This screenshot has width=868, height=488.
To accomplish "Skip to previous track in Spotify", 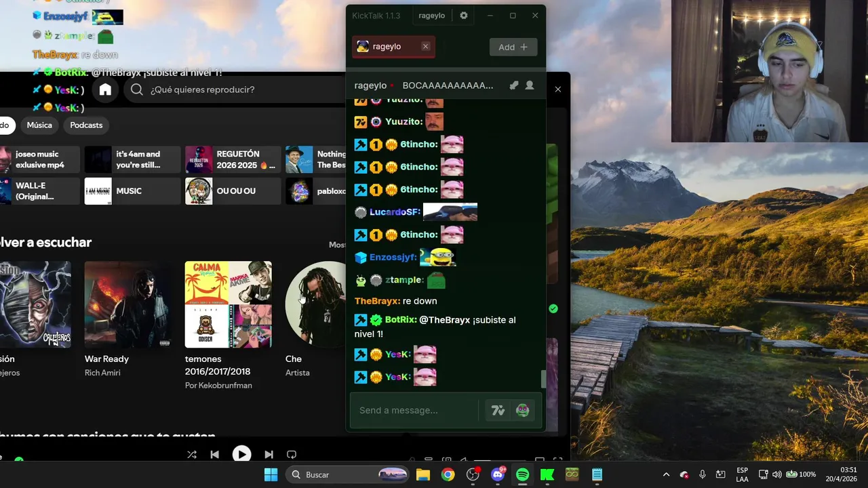I will pyautogui.click(x=215, y=455).
